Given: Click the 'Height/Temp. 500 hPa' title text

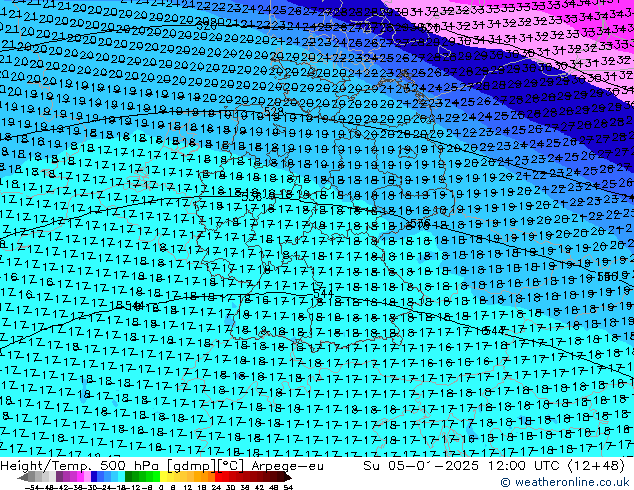Looking at the screenshot, I should click(x=79, y=466).
